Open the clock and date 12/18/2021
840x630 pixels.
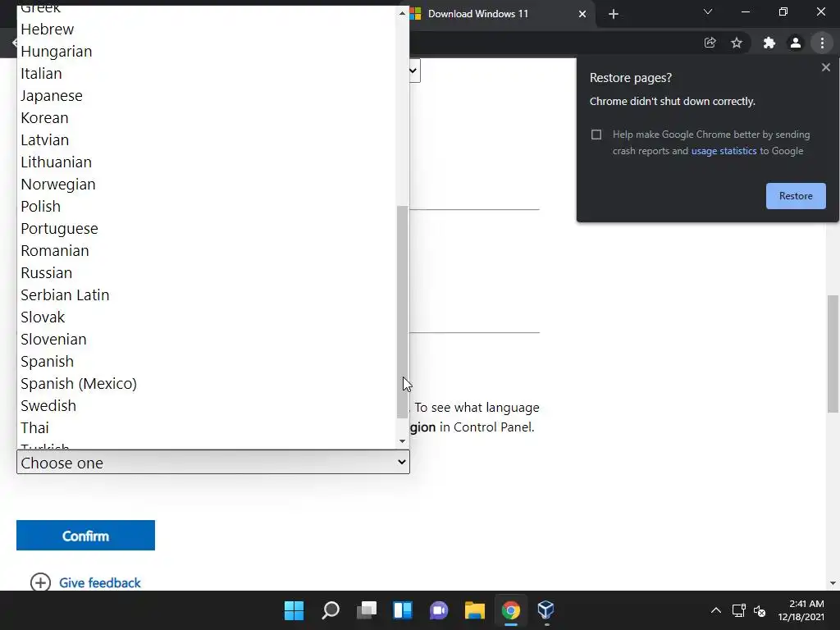pos(801,610)
